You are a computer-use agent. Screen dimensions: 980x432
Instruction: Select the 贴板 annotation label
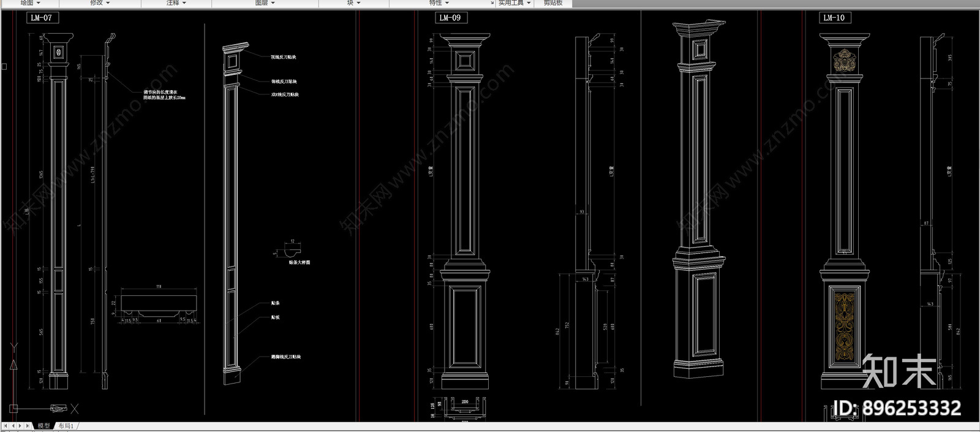pyautogui.click(x=276, y=317)
